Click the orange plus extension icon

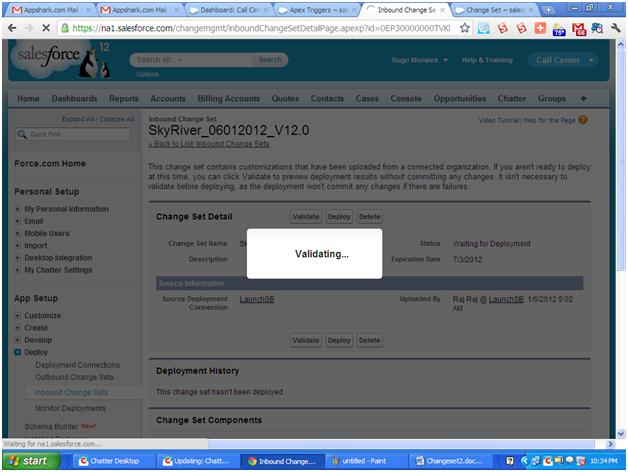pyautogui.click(x=540, y=28)
